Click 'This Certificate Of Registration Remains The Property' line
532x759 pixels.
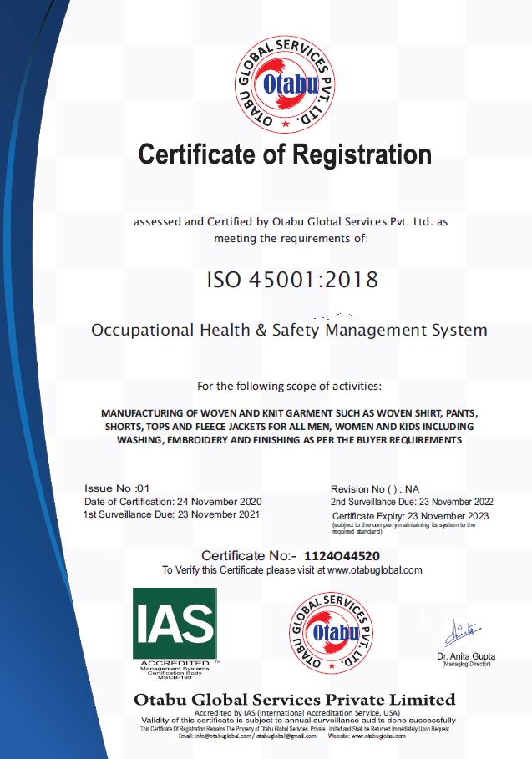point(295,728)
